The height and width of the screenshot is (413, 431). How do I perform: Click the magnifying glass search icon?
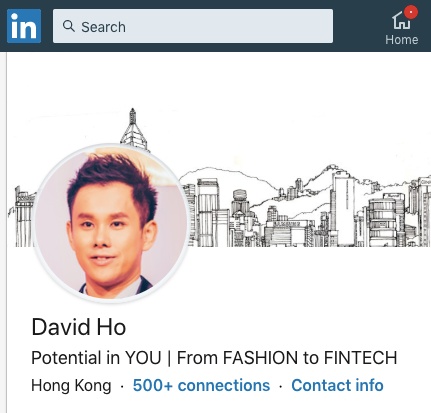[x=69, y=26]
